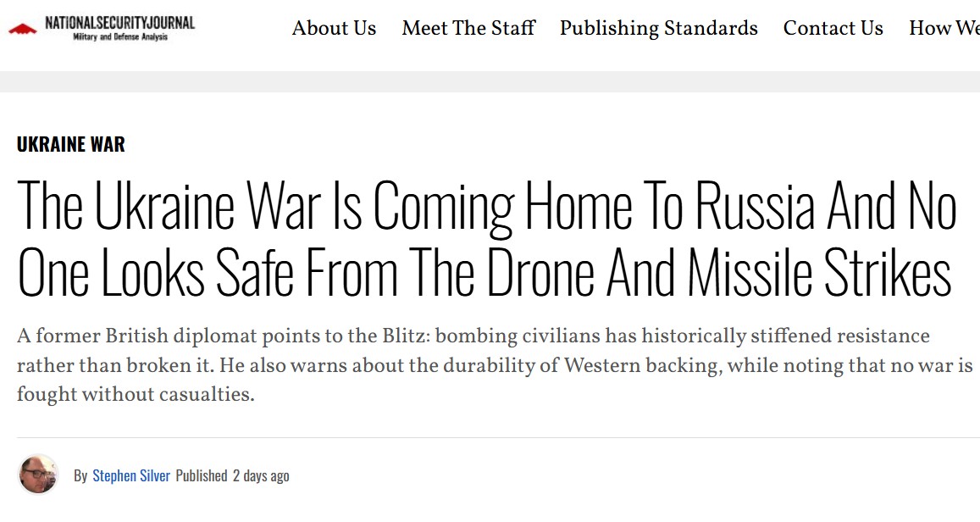Open Stephen Silver's author avatar photo
This screenshot has width=980, height=522.
point(38,475)
